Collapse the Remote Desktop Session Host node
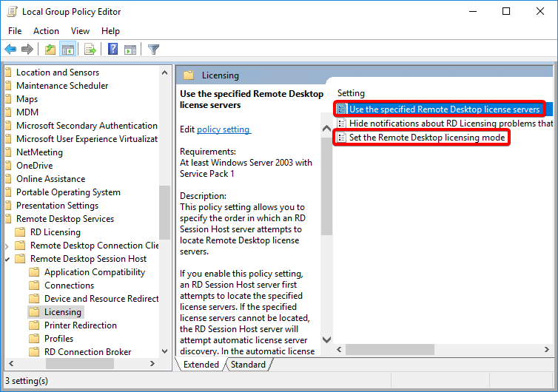The height and width of the screenshot is (392, 558). 8,259
